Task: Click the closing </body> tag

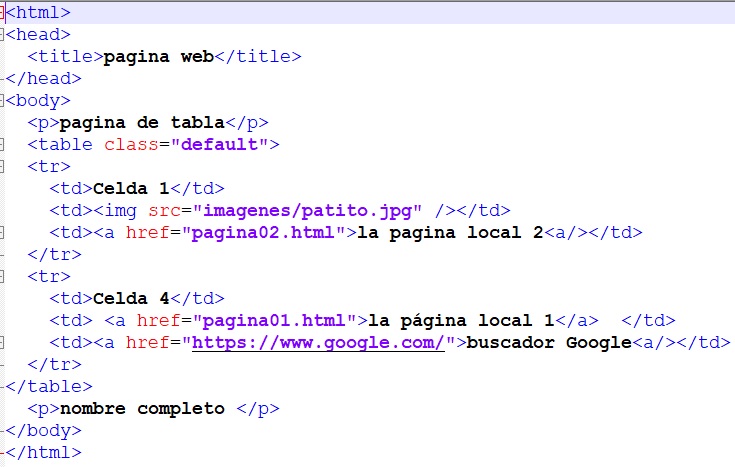Action: coord(44,430)
